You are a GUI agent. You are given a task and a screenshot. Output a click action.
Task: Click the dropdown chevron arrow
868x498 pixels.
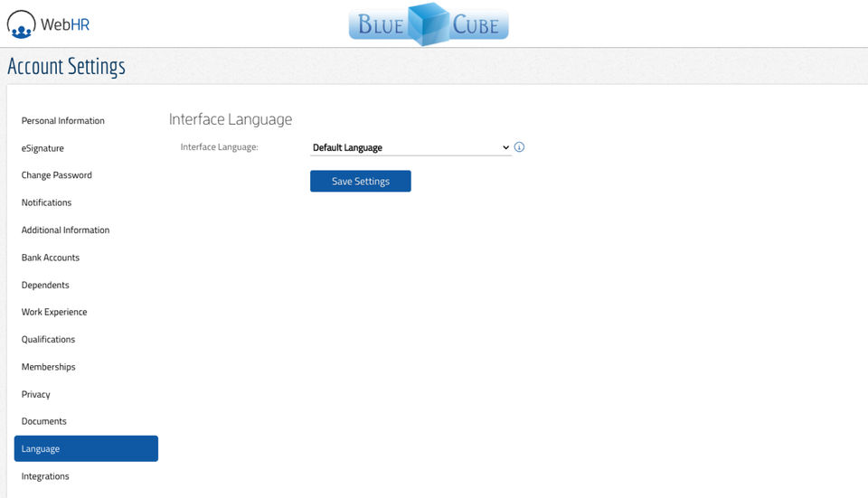(x=505, y=147)
